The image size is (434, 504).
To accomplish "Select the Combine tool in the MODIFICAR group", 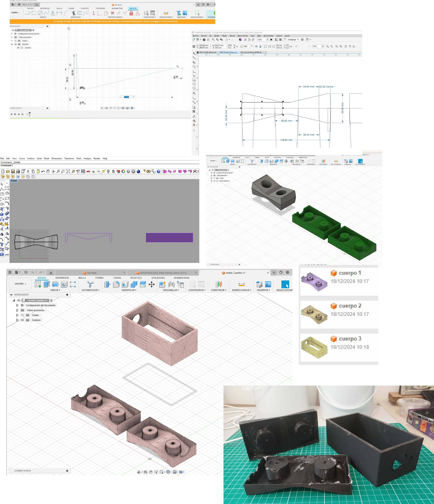I will coord(134,284).
